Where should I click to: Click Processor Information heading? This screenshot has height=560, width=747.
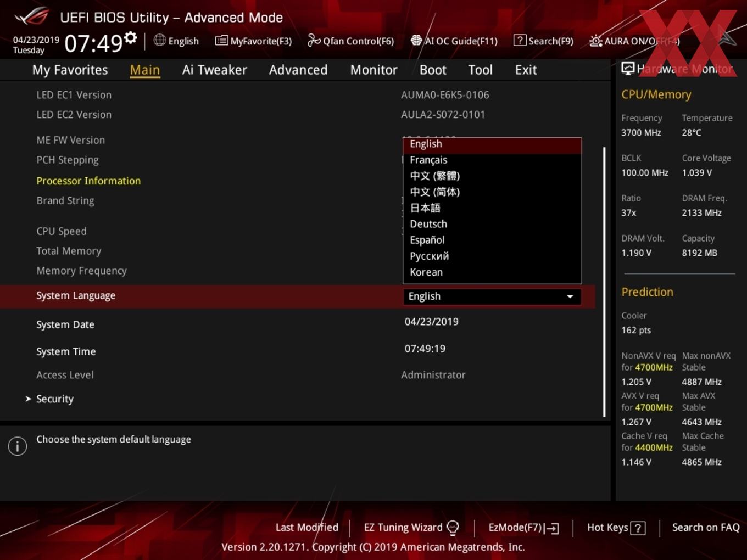[88, 181]
